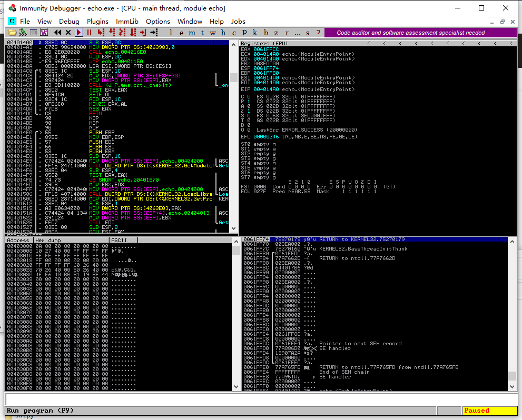Image resolution: width=522 pixels, height=420 pixels.
Task: Select disassembly line at address 004014E0
Action: click(117, 132)
